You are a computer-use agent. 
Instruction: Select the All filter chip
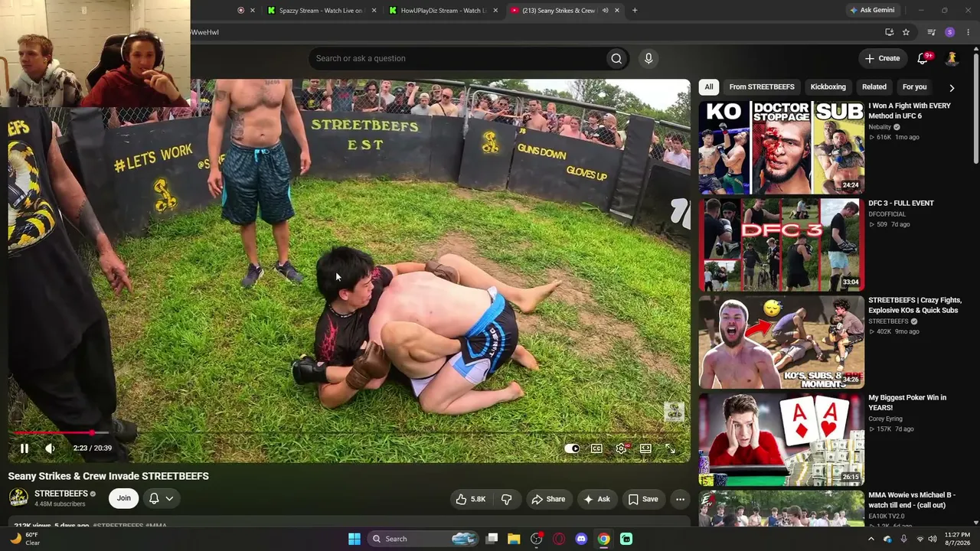(x=709, y=86)
